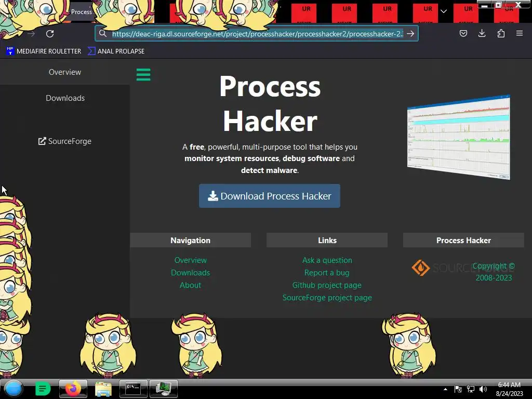Open the Pocket save icon

pyautogui.click(x=463, y=33)
